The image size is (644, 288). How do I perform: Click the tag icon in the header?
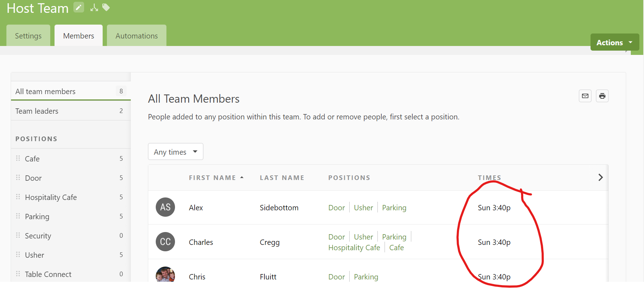[106, 7]
